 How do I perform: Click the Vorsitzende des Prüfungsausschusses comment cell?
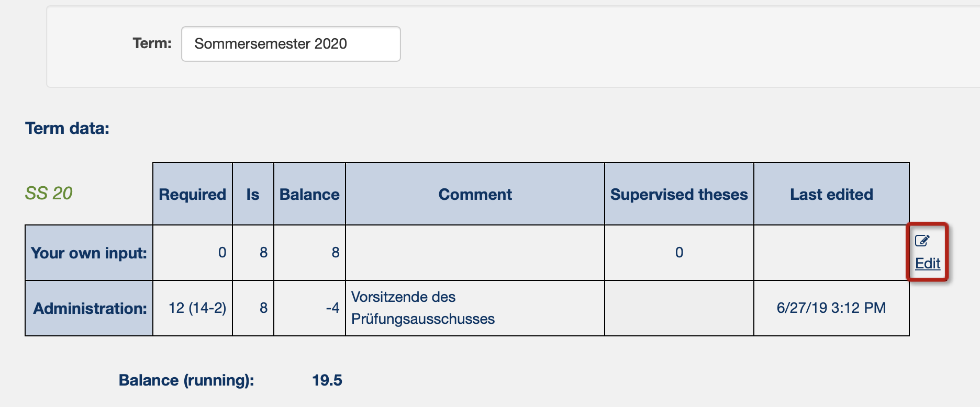pos(475,308)
